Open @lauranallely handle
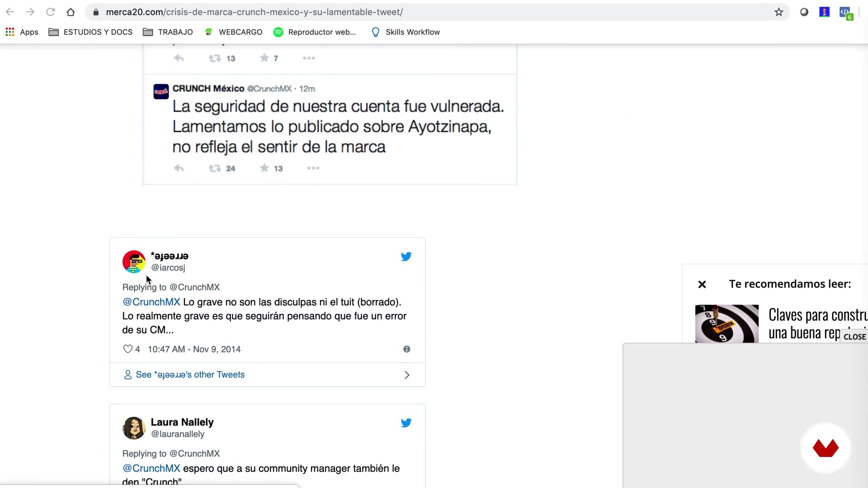Viewport: 868px width, 488px height. [x=178, y=434]
